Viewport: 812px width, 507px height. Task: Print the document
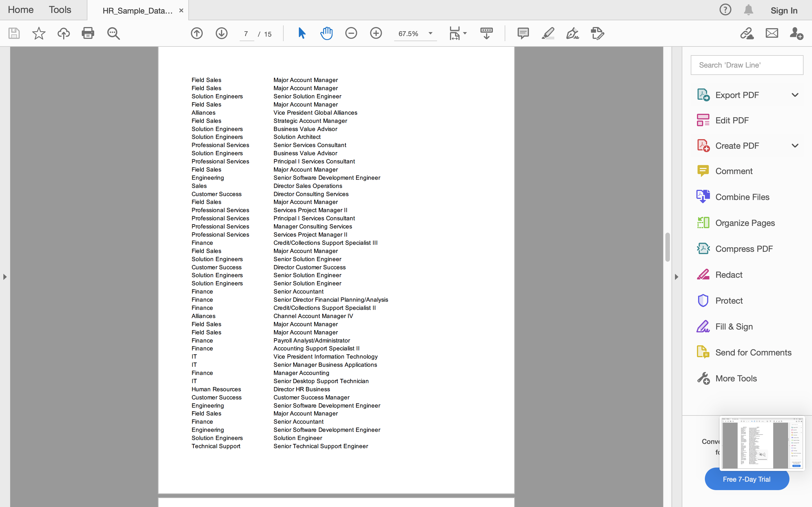(88, 33)
